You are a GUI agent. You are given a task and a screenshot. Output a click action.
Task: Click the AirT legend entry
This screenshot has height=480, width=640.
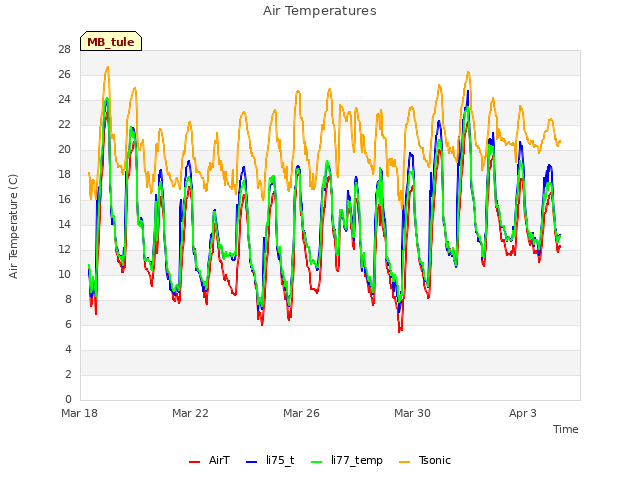click(209, 460)
